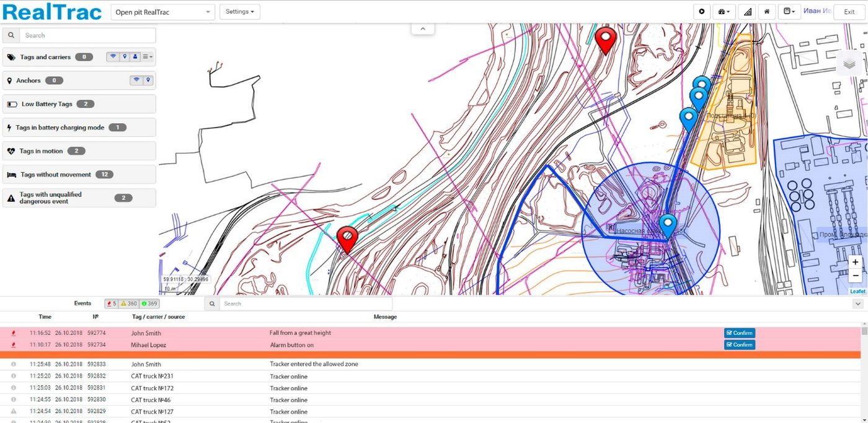Image resolution: width=868 pixels, height=423 pixels.
Task: Toggle wifi filter for Tags and carriers
Action: [x=113, y=57]
